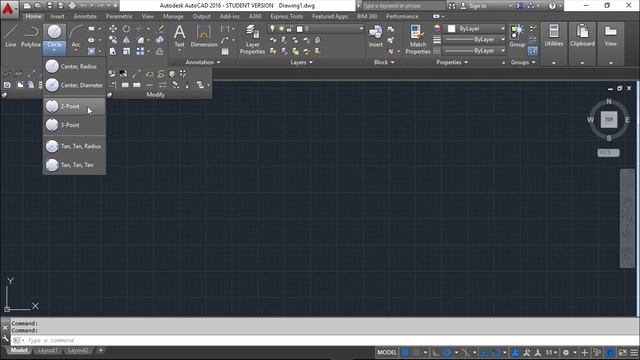Screen dimensions: 640x360
Task: Choose Tan, Tan, Tan circle option
Action: click(74, 165)
